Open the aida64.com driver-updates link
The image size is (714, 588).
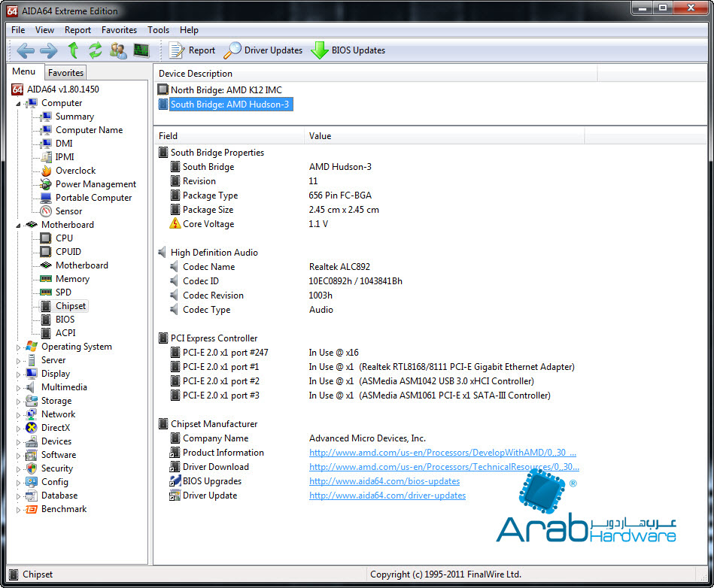[387, 496]
